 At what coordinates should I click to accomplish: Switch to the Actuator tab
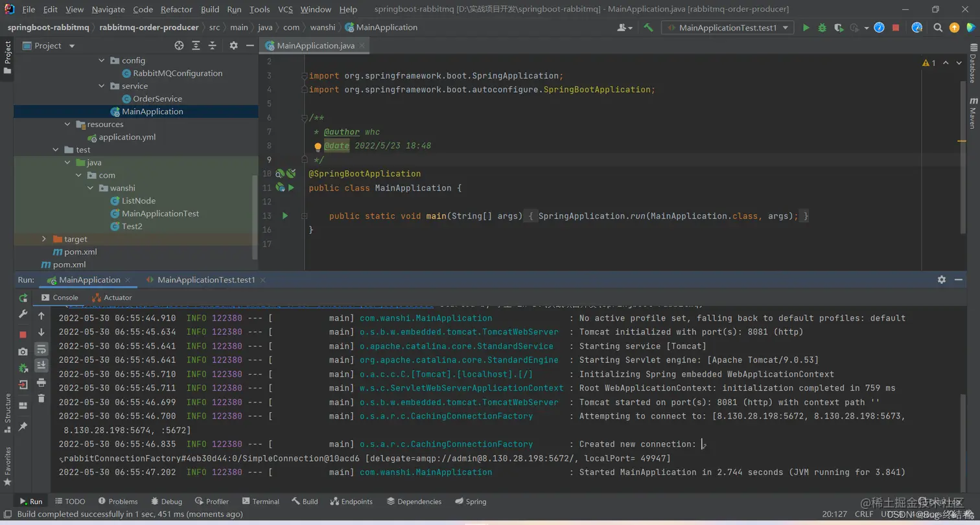click(x=112, y=297)
